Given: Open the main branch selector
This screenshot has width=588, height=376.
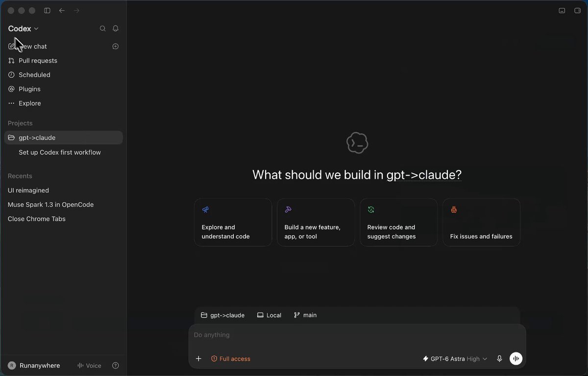Looking at the screenshot, I should [x=305, y=315].
